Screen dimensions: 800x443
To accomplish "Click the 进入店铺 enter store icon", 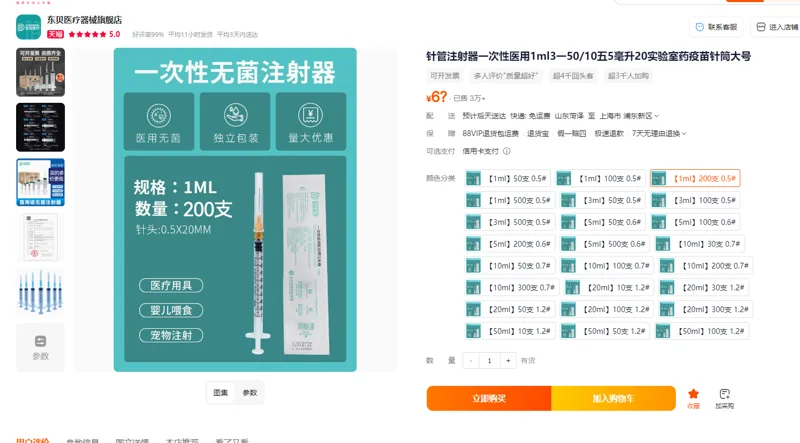I will pos(761,27).
